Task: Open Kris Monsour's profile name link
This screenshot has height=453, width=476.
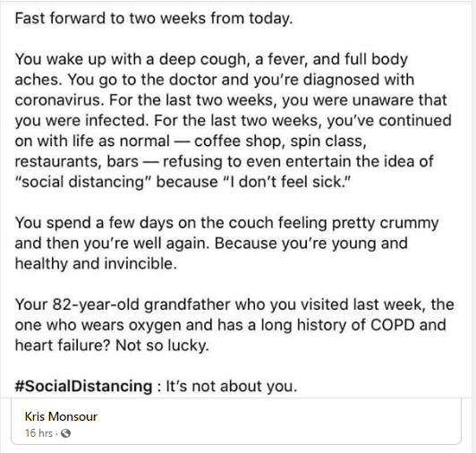Action: click(61, 416)
